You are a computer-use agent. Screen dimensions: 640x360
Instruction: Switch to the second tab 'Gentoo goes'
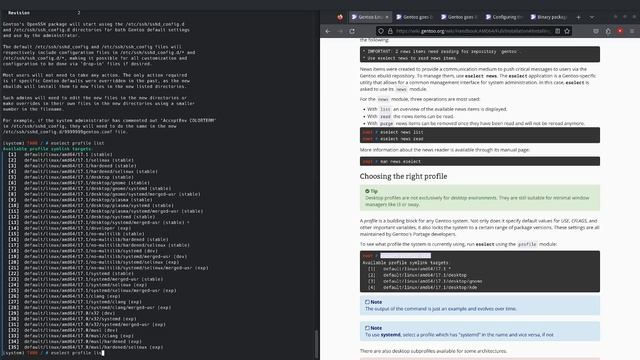(x=415, y=17)
